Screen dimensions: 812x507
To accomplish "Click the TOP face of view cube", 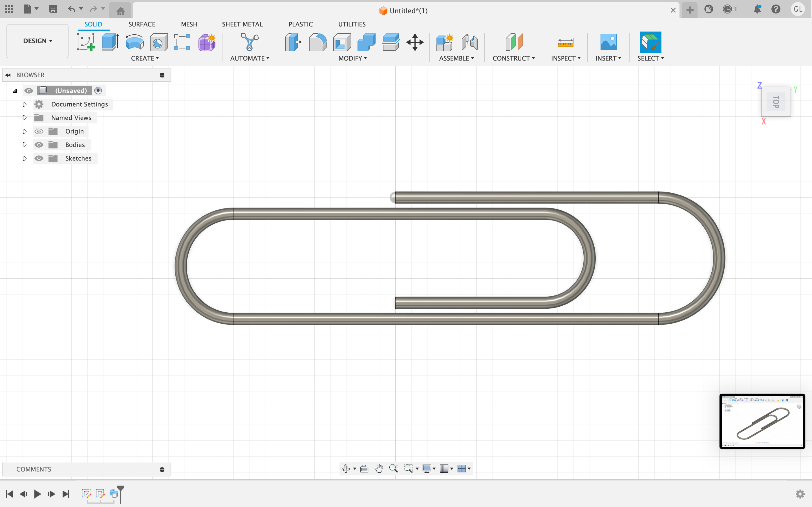I will click(x=776, y=102).
